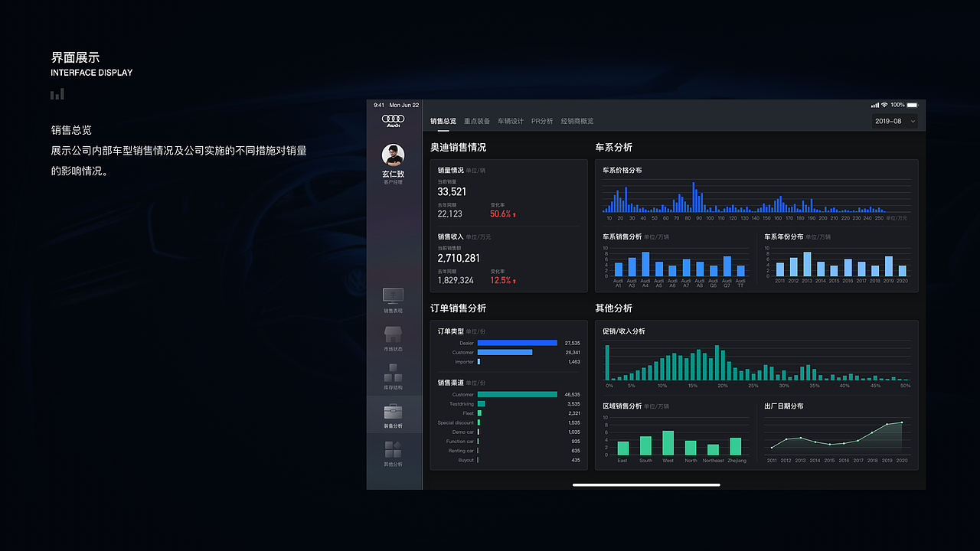Click the 车系分析 section heading
This screenshot has width=980, height=551.
pos(614,147)
